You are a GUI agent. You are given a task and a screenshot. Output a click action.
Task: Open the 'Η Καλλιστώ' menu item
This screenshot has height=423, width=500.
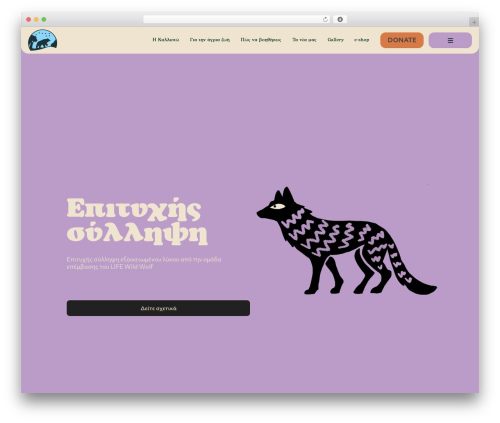click(166, 40)
